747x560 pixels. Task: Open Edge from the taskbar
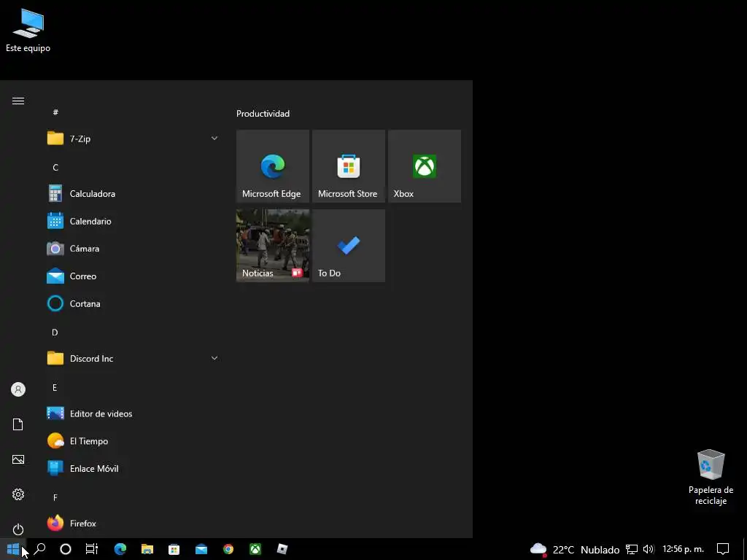120,549
